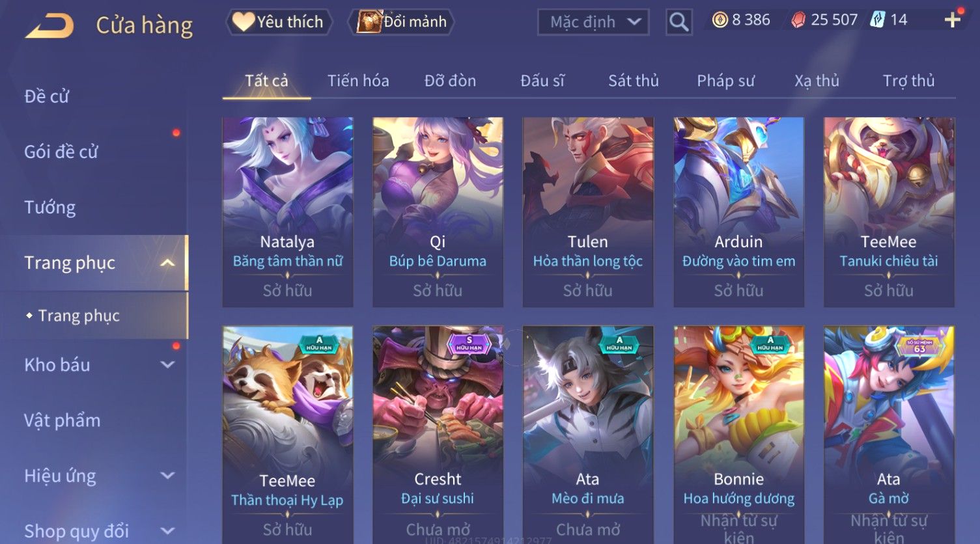Image resolution: width=980 pixels, height=544 pixels.
Task: Switch to the Tiến hóa tab
Action: (358, 81)
